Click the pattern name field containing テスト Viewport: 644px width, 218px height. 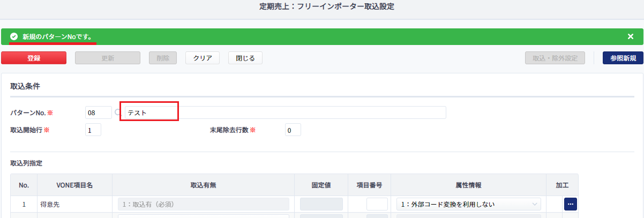[x=285, y=112]
